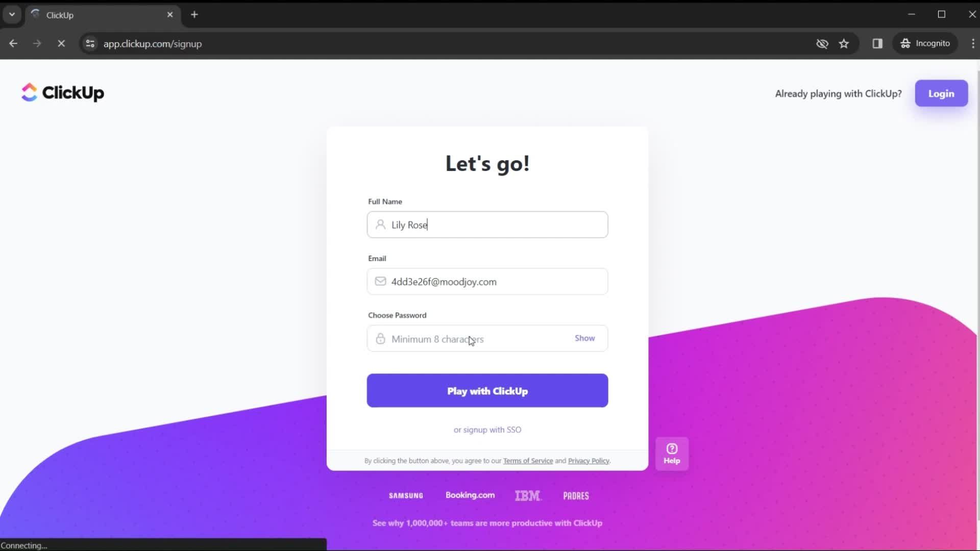Viewport: 980px width, 551px height.
Task: Expand the browser tab list dropdown
Action: (x=11, y=15)
